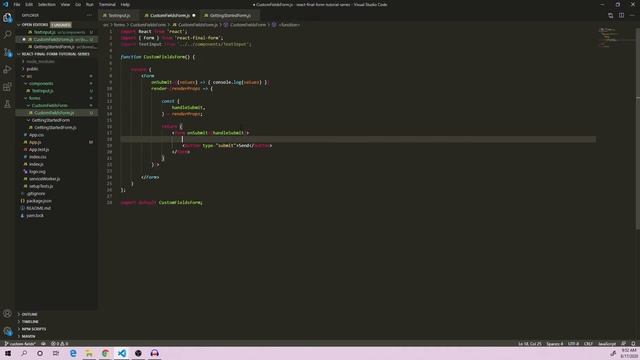Collapse the forms folder
640x360 pixels.
(x=33, y=98)
